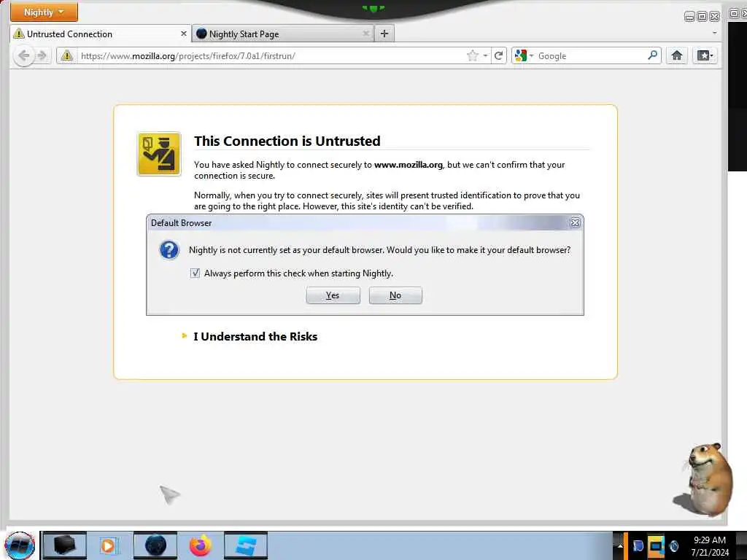The width and height of the screenshot is (747, 560).
Task: Click the Forward navigation arrow
Action: 42,55
